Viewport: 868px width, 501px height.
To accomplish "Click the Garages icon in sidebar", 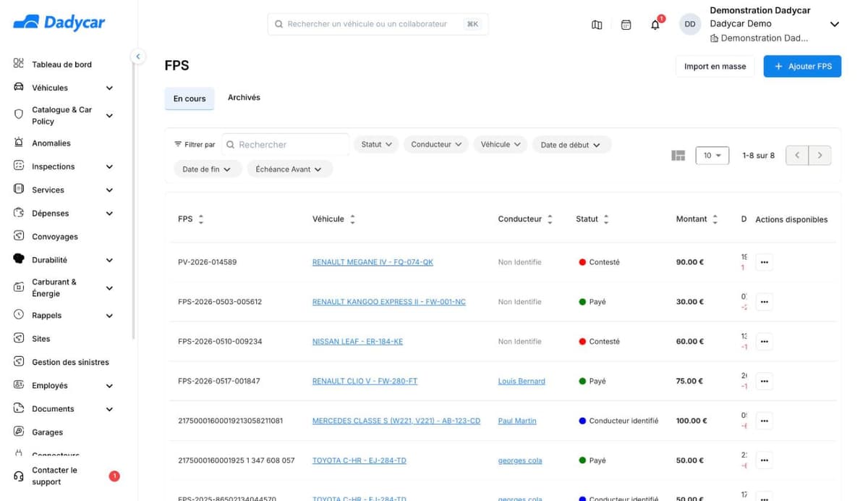I will pos(19,431).
